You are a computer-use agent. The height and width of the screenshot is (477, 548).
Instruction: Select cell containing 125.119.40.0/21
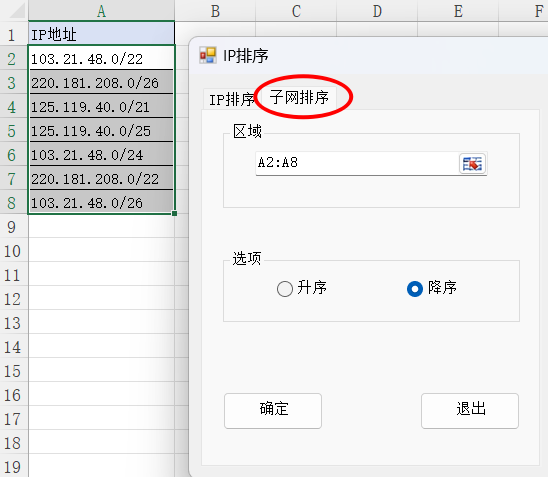101,107
